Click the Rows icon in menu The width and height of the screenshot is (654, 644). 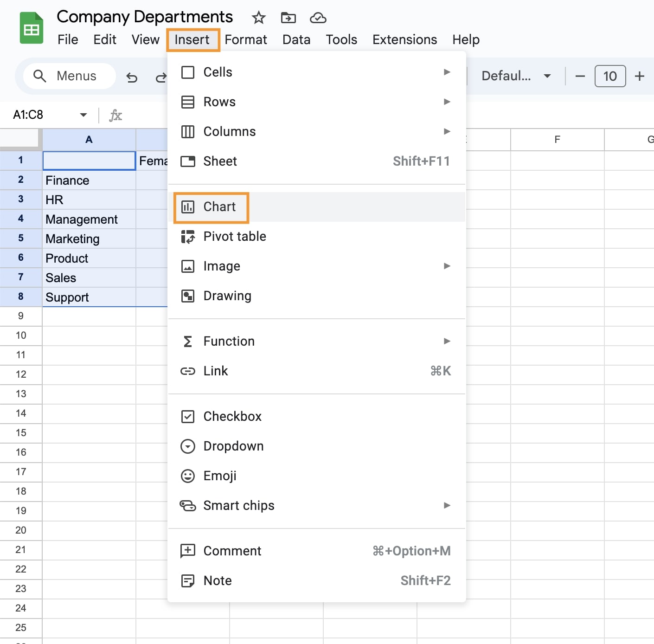(x=188, y=102)
